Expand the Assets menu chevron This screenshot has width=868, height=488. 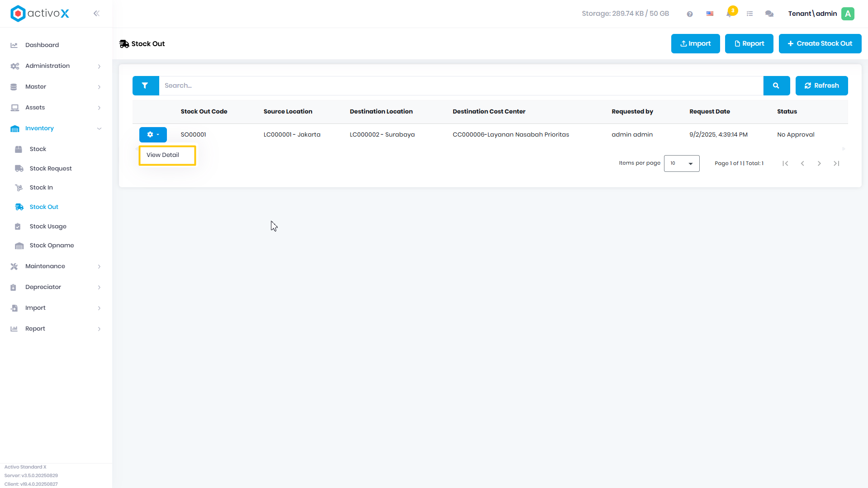click(99, 108)
